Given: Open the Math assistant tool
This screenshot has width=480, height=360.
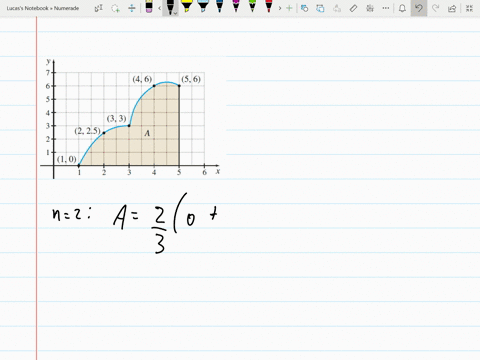Looking at the screenshot, I should (x=370, y=8).
